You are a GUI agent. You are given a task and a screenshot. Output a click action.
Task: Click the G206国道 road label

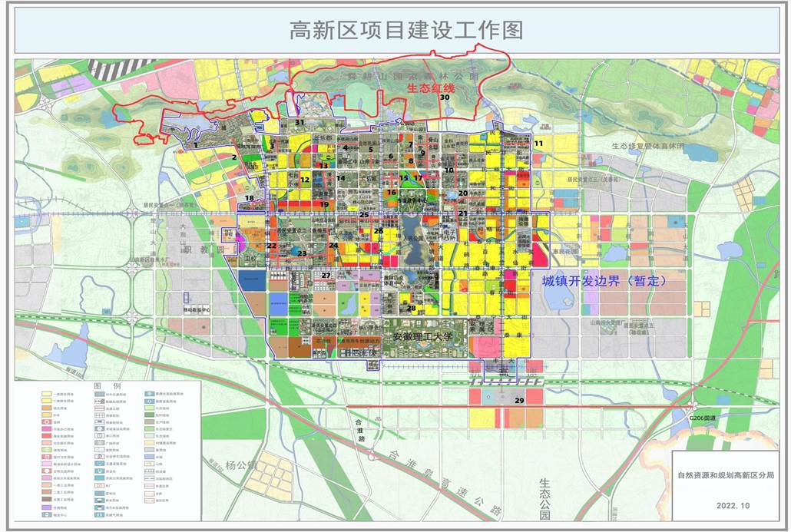[x=702, y=418]
